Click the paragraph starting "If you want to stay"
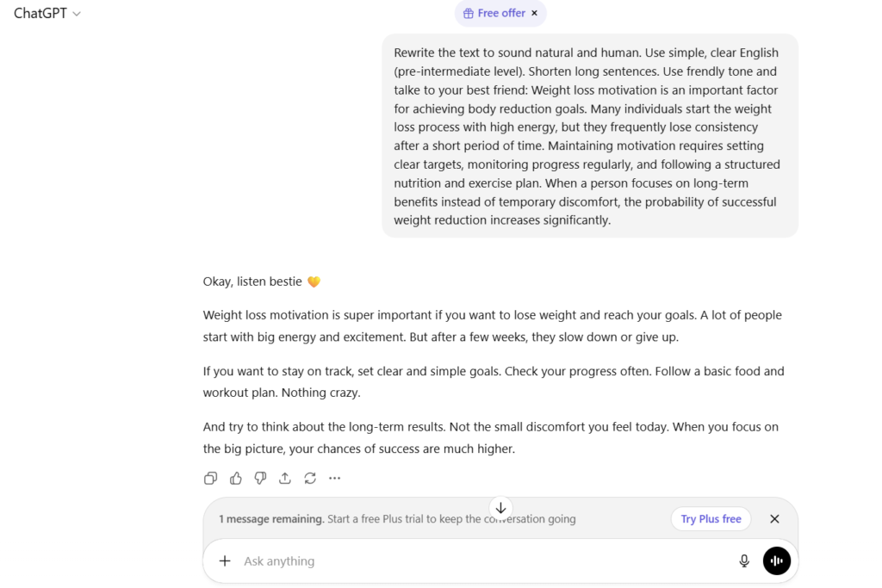This screenshot has width=882, height=588. 494,381
